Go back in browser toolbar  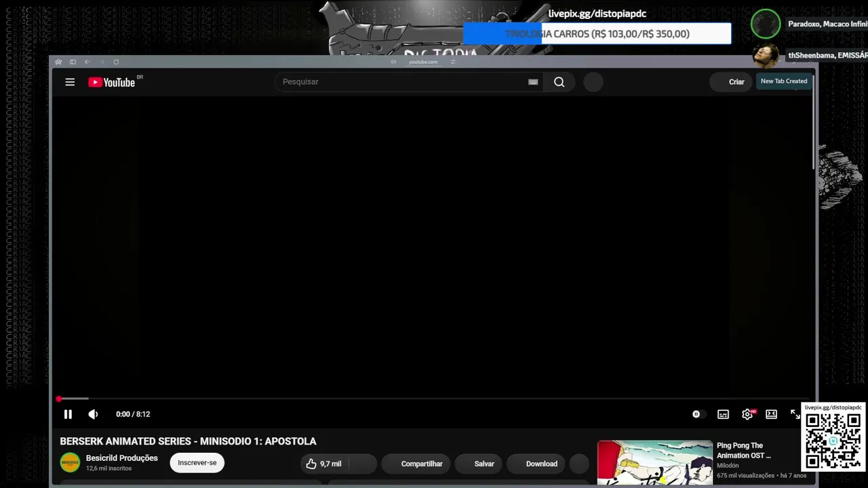(87, 62)
